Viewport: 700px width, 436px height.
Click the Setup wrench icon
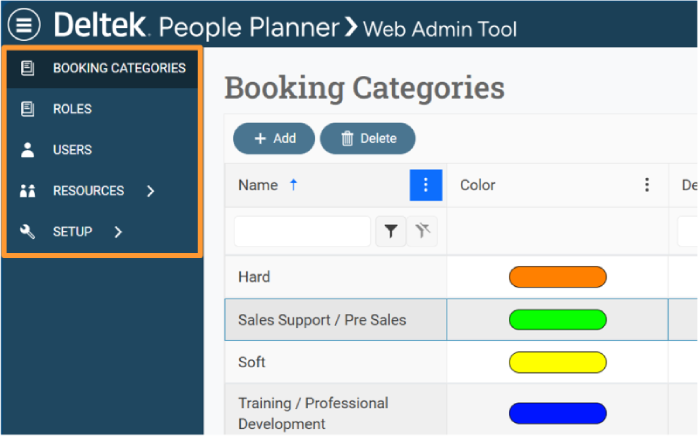click(x=27, y=232)
